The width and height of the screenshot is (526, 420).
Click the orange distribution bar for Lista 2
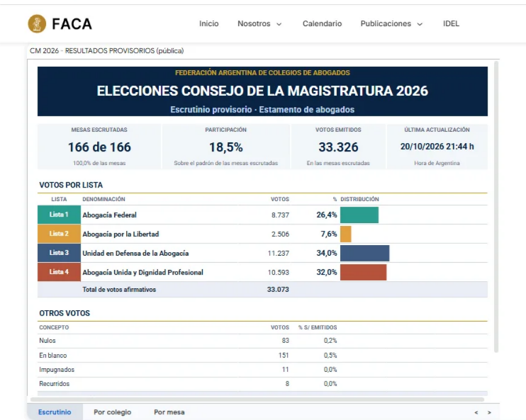pos(345,234)
